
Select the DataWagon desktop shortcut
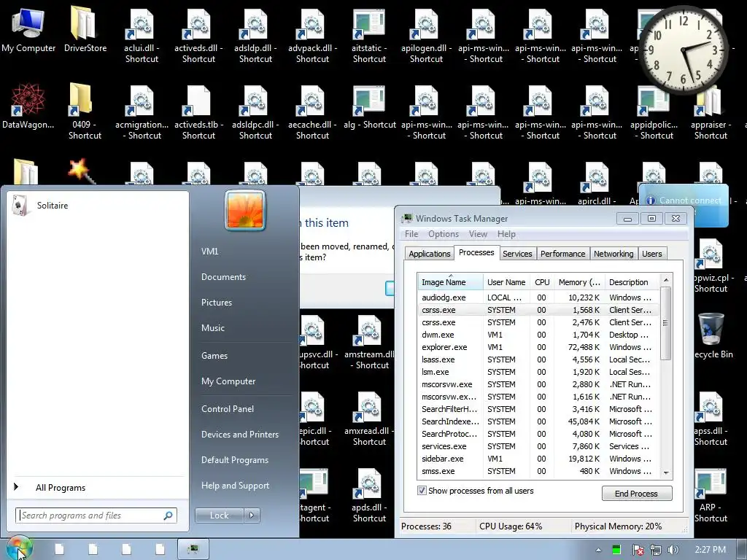pos(28,107)
